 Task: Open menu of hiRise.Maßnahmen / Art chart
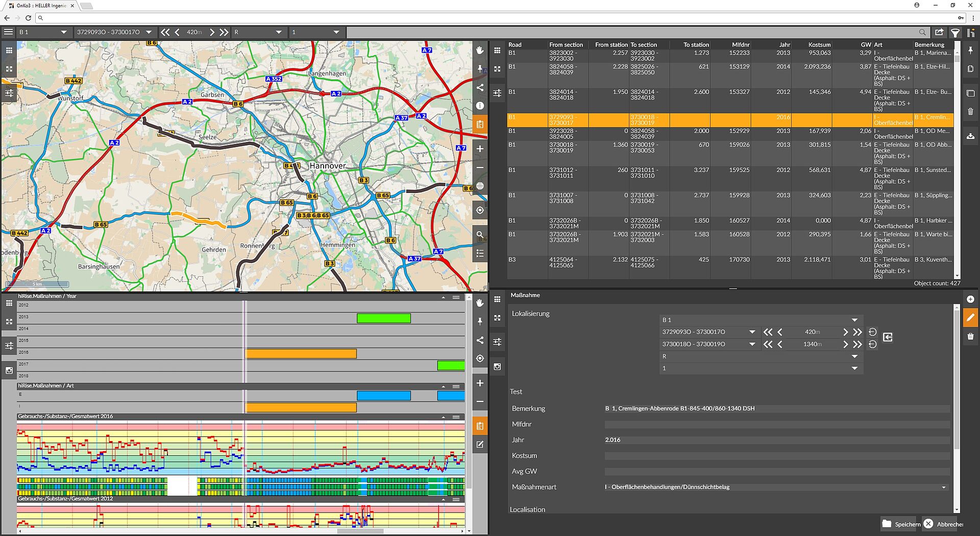pos(456,386)
